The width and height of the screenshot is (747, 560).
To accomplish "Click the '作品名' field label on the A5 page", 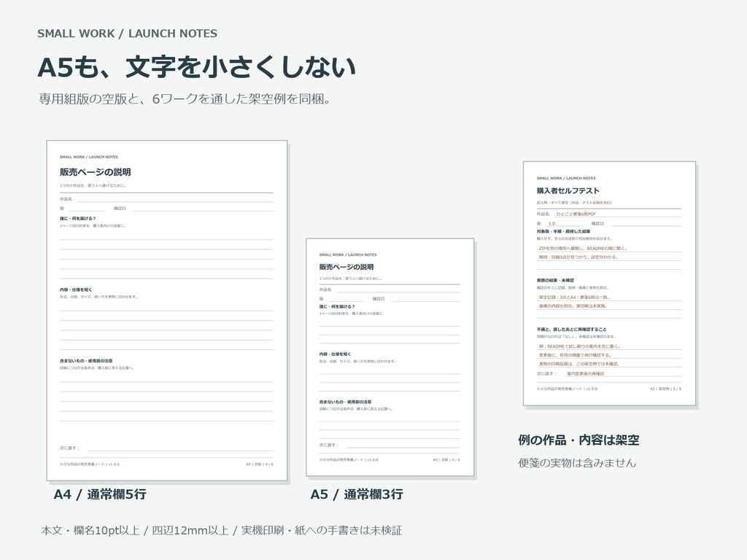I will 325,289.
